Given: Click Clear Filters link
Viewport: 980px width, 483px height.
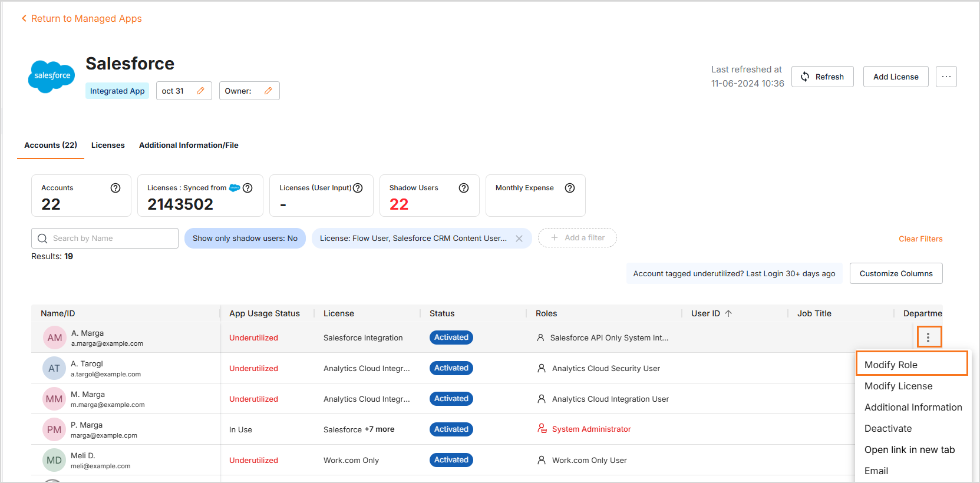Looking at the screenshot, I should [x=920, y=239].
